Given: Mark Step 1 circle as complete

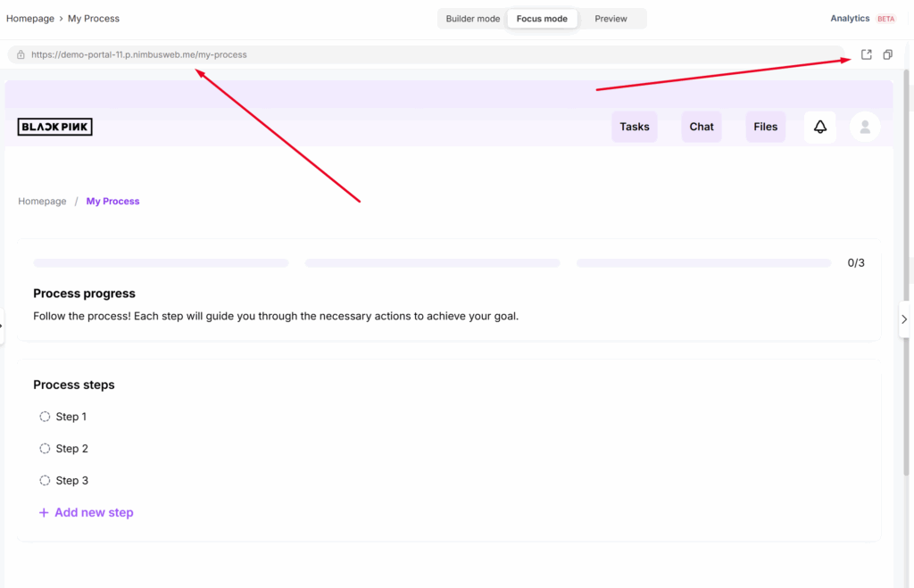Looking at the screenshot, I should pos(45,417).
